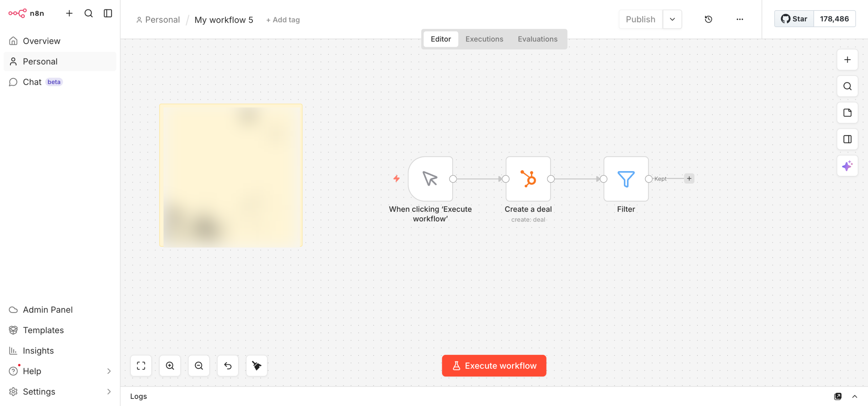Switch to the Executions tab
868x406 pixels.
pos(484,39)
